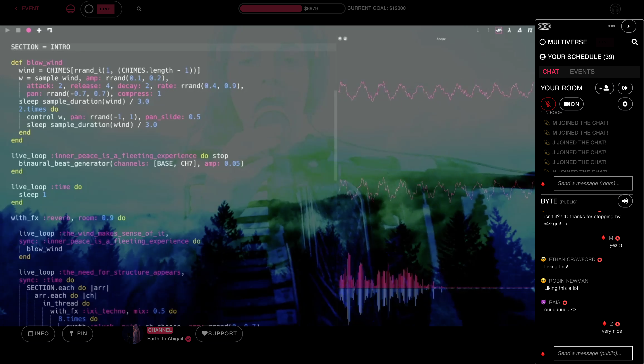Collapse the sidebar with the chevron arrow
The width and height of the screenshot is (644, 364).
(629, 26)
